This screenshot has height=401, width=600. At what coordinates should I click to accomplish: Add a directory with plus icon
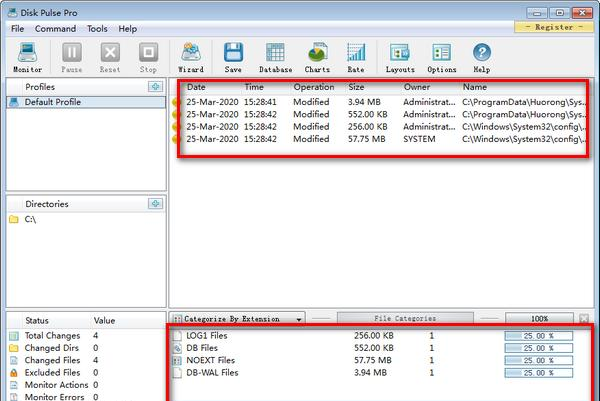(x=155, y=204)
